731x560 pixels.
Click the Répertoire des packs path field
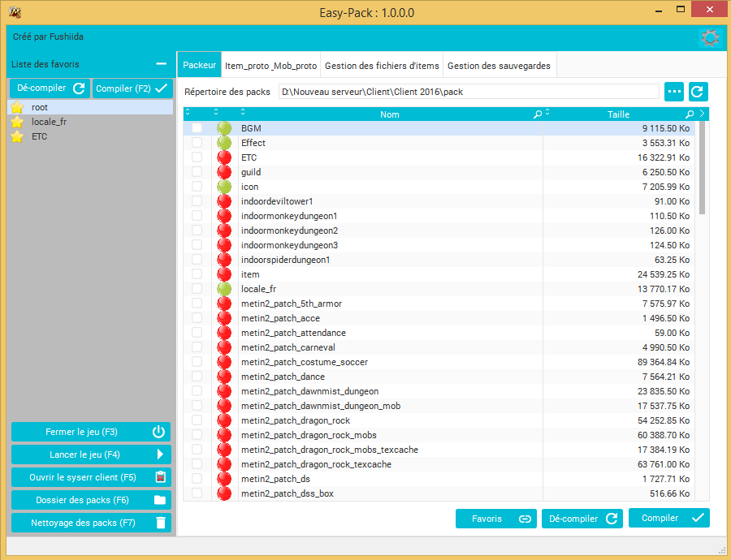[469, 92]
